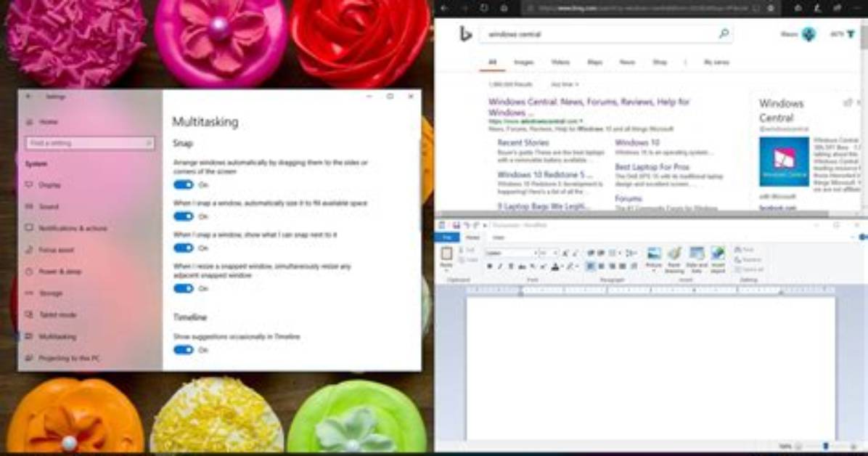Click the Bing logo
868x456 pixels.
pos(465,34)
